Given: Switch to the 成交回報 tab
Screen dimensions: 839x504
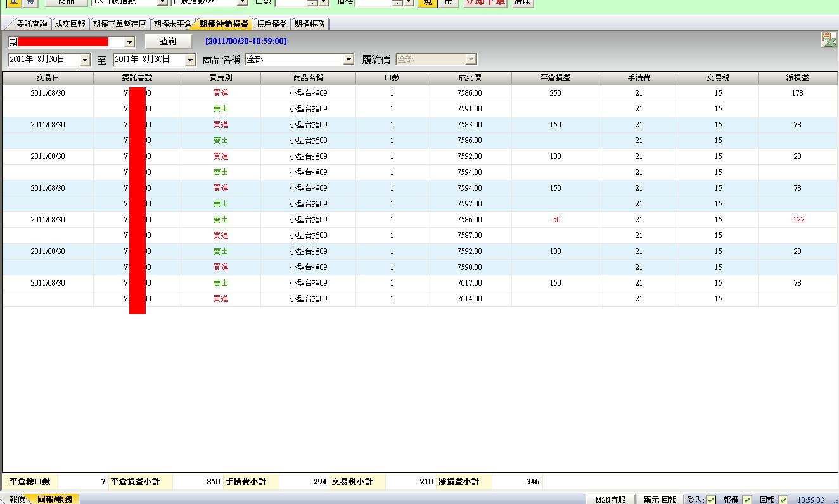Looking at the screenshot, I should click(x=70, y=24).
